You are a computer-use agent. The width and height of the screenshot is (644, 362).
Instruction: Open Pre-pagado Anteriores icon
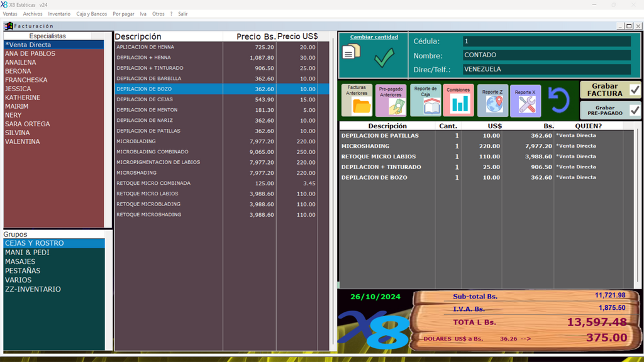coord(391,101)
